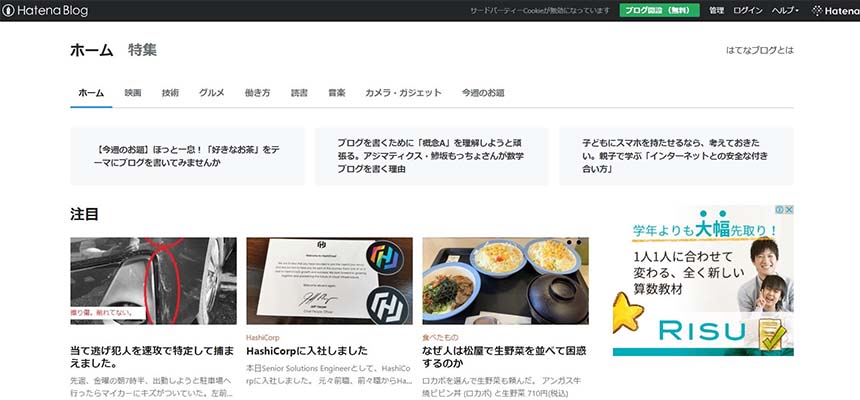
Task: Open the HashiCorpに入社しました article title
Action: click(306, 352)
